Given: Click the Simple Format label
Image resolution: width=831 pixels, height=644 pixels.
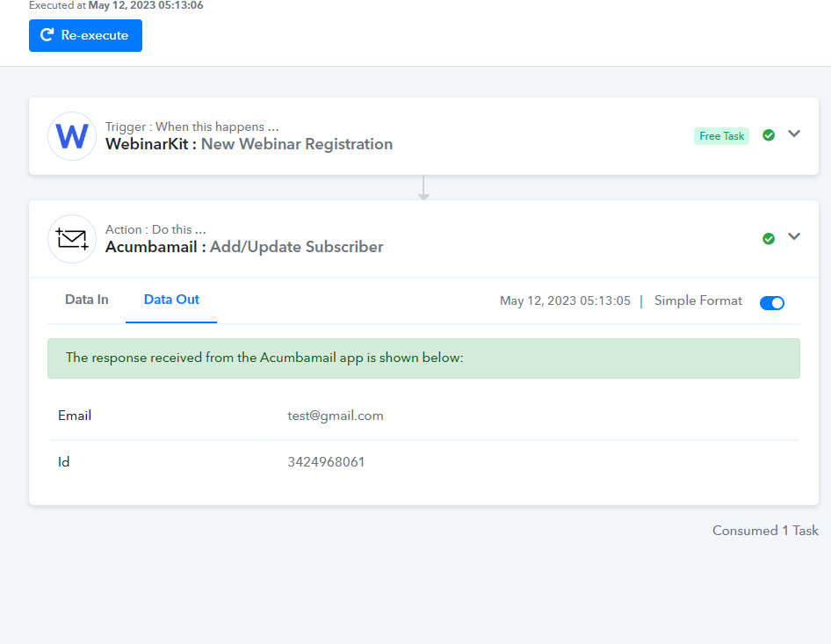Looking at the screenshot, I should click(x=698, y=300).
